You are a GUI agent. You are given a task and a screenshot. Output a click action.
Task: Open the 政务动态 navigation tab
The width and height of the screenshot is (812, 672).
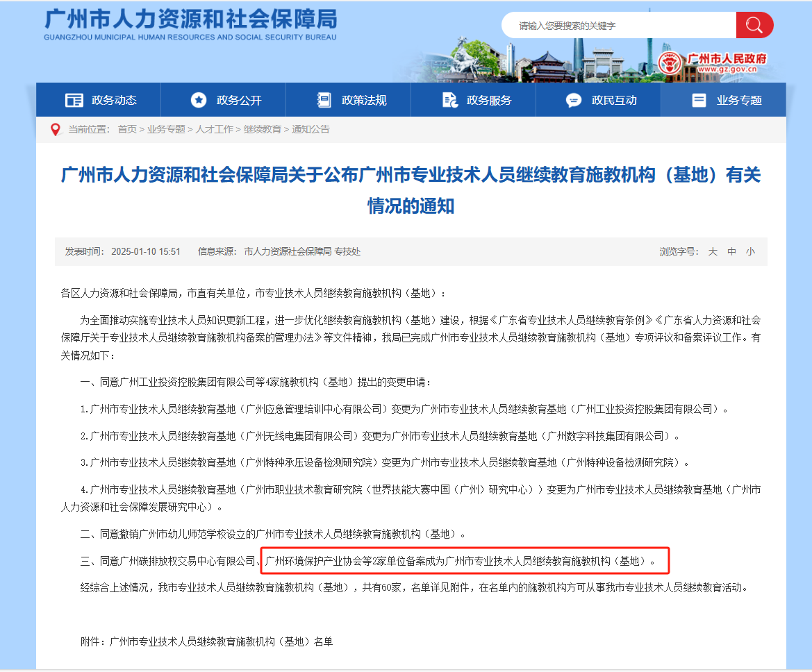click(x=99, y=100)
